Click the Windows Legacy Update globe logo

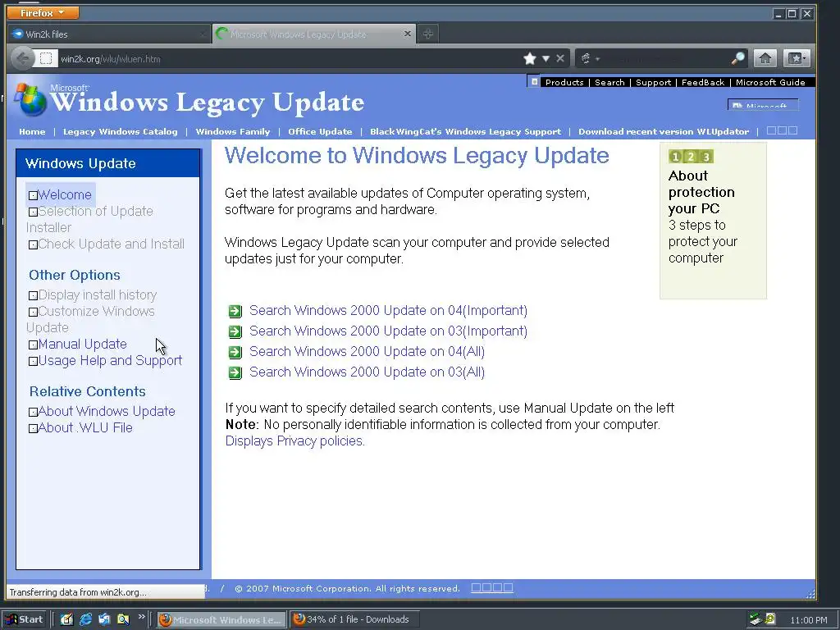click(30, 99)
